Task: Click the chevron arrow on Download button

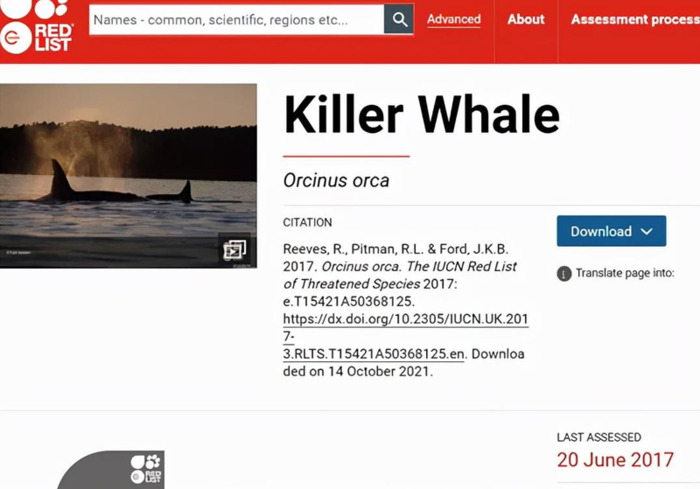Action: [x=646, y=231]
